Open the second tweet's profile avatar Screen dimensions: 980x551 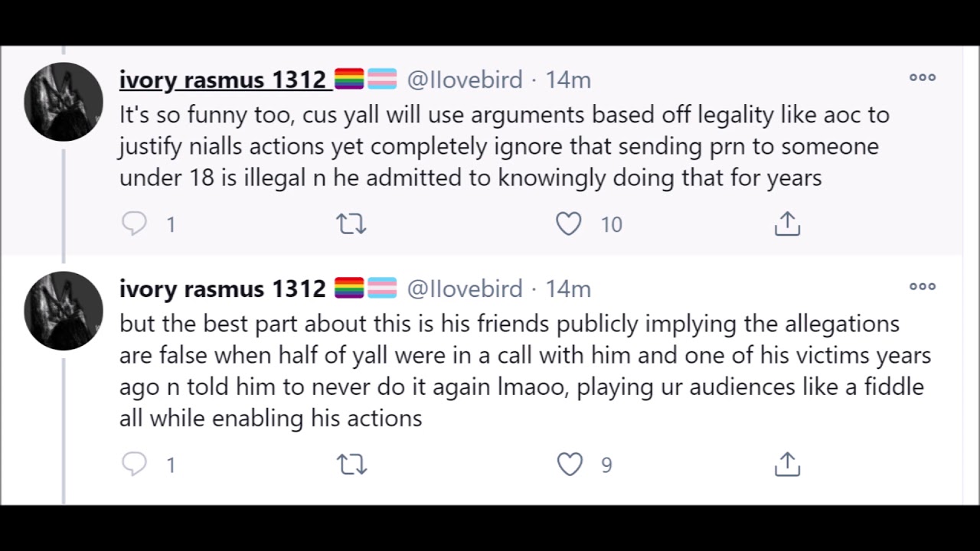(64, 311)
